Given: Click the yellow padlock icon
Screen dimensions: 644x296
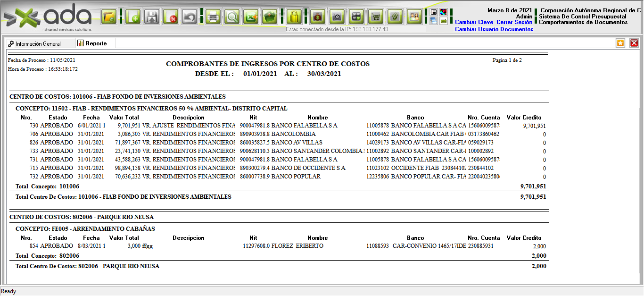Looking at the screenshot, I should (x=294, y=17).
